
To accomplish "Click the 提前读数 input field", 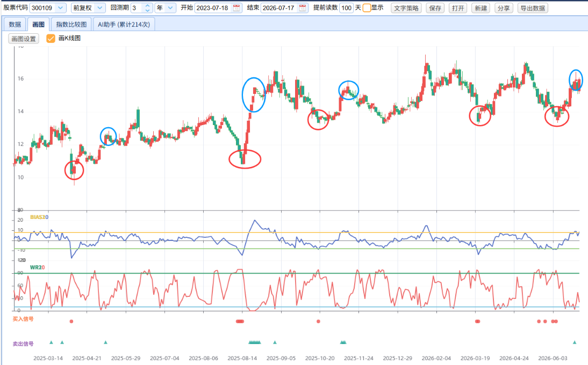I will pyautogui.click(x=346, y=8).
